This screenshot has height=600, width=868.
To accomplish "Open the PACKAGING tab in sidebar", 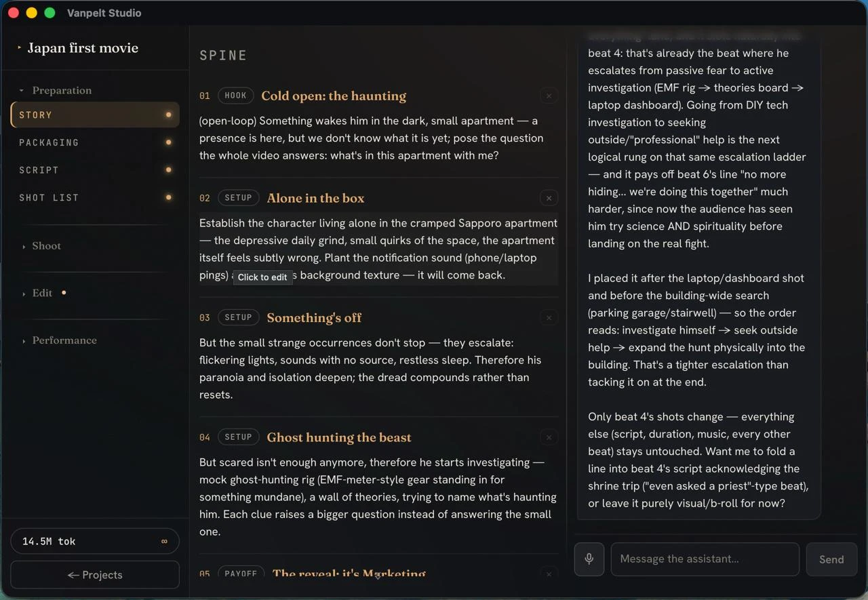I will pyautogui.click(x=95, y=142).
